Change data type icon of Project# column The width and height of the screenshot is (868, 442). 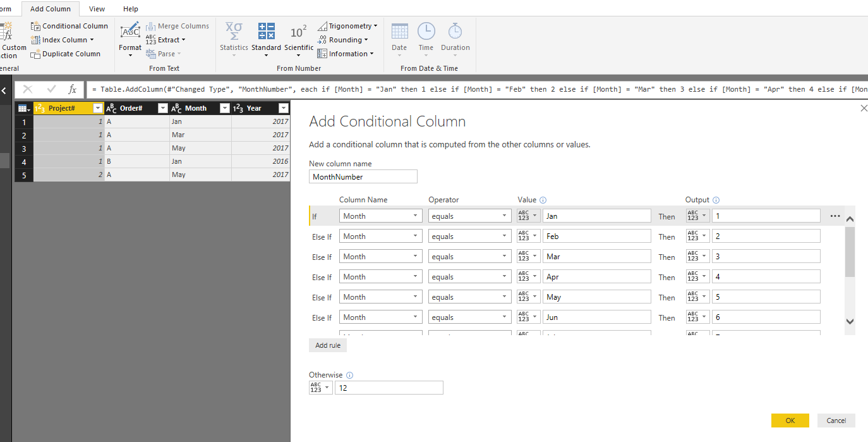coord(39,108)
